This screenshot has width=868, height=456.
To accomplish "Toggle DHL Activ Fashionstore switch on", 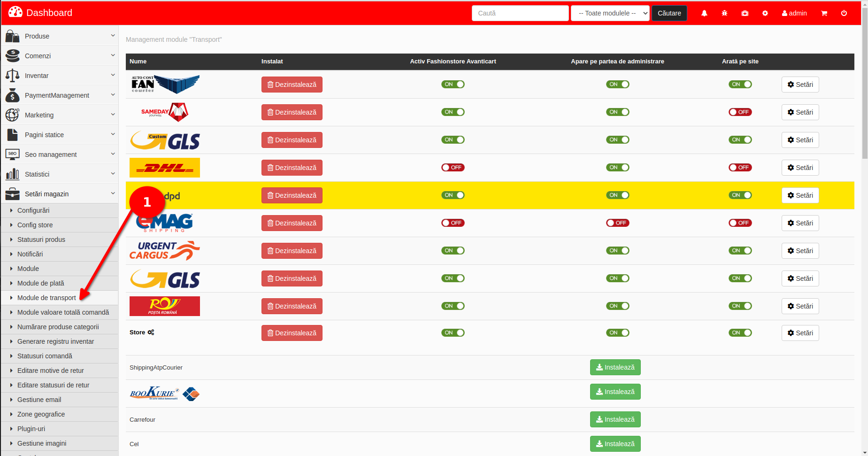I will [x=453, y=168].
